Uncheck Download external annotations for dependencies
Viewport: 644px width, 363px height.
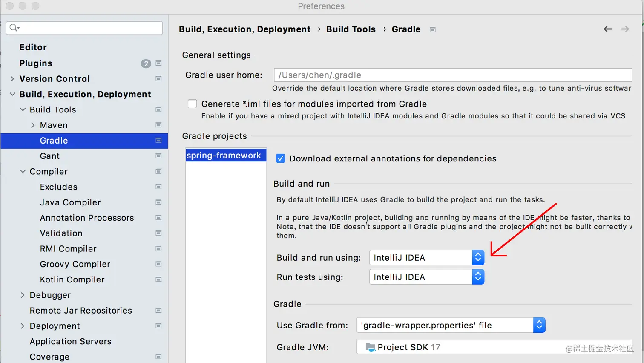pos(280,158)
